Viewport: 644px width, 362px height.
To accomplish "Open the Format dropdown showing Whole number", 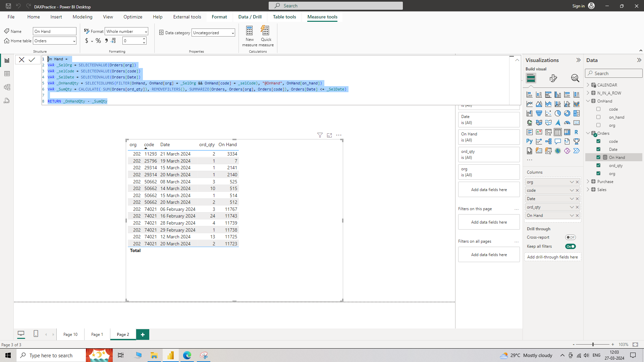I will 126,32.
